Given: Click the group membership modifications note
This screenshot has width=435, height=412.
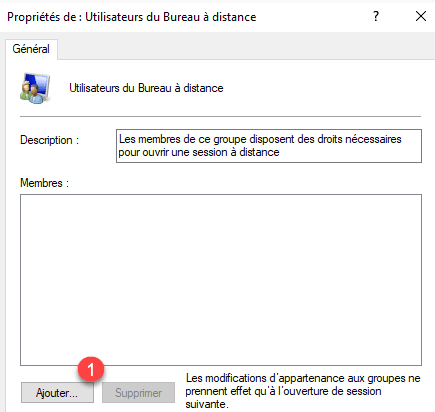Looking at the screenshot, I should 303,391.
